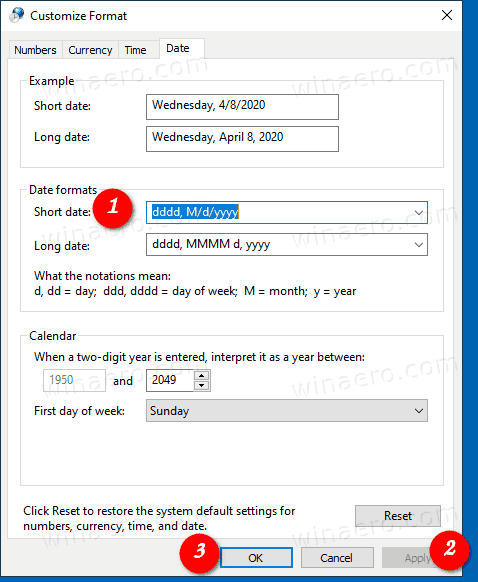Expand the Short date format dropdown arrow
478x582 pixels.
[x=419, y=213]
